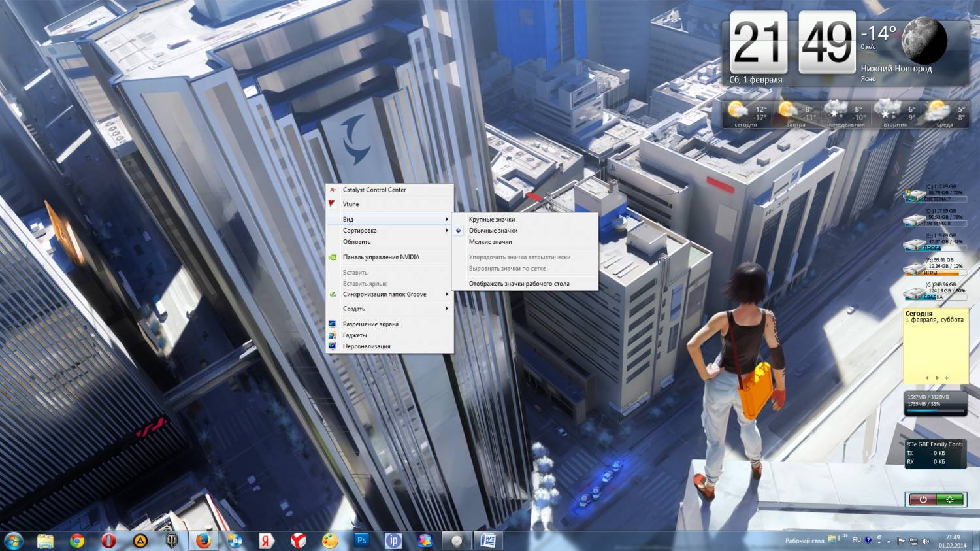Open the AIMP player taskbar icon
980x551 pixels.
[x=140, y=541]
